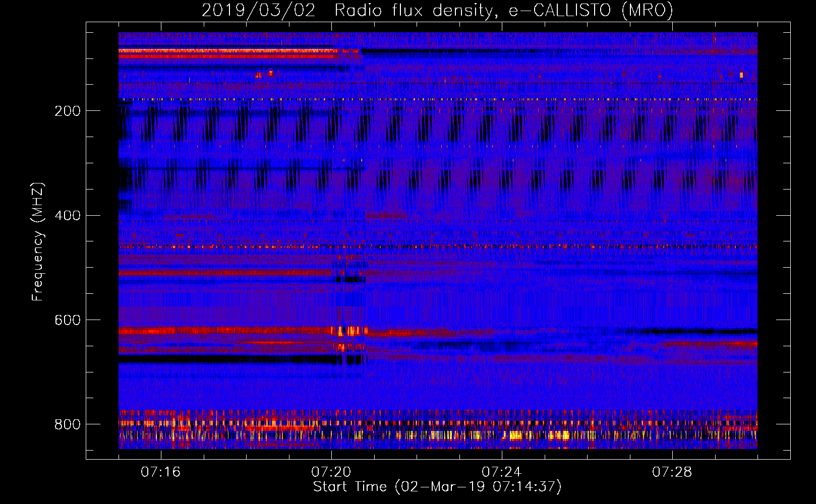The image size is (816, 504).
Task: Click the 07:28 time tick label
Action: [x=672, y=472]
